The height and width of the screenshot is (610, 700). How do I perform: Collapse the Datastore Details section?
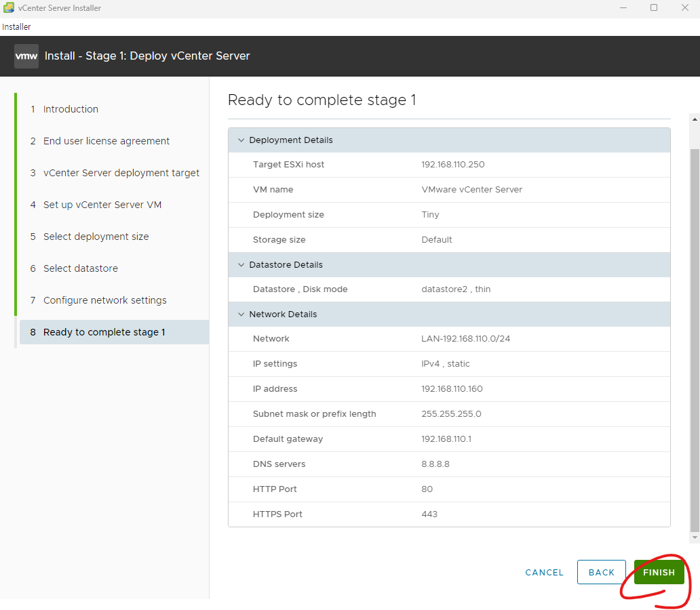tap(241, 264)
